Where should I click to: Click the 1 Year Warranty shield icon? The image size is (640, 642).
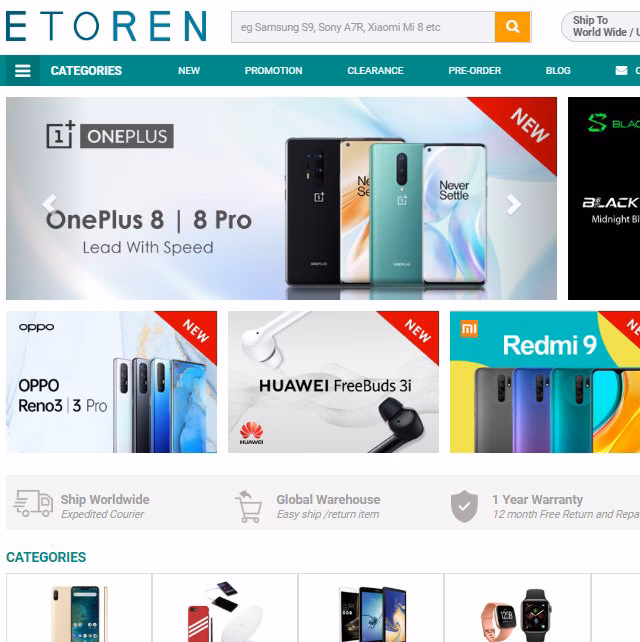coord(464,506)
